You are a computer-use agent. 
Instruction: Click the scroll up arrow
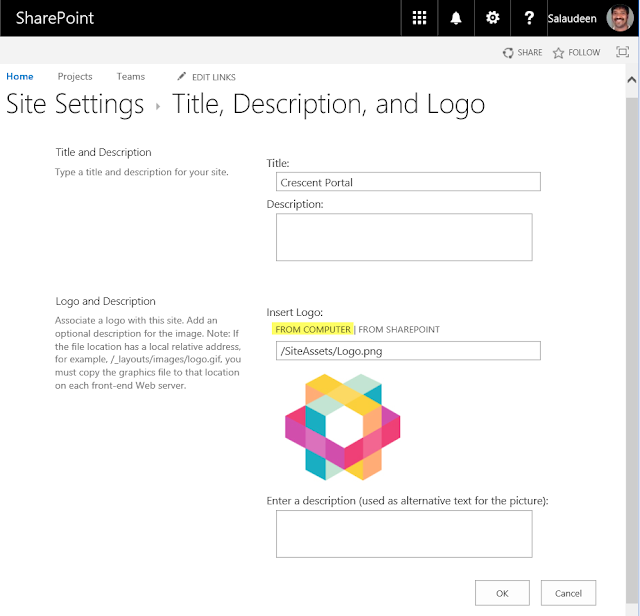pos(631,80)
